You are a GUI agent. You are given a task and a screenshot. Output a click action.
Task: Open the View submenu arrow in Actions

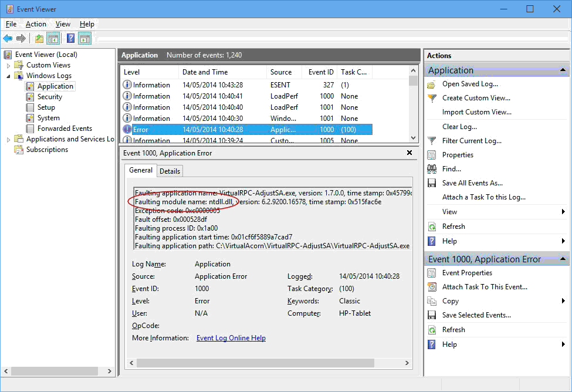click(563, 212)
